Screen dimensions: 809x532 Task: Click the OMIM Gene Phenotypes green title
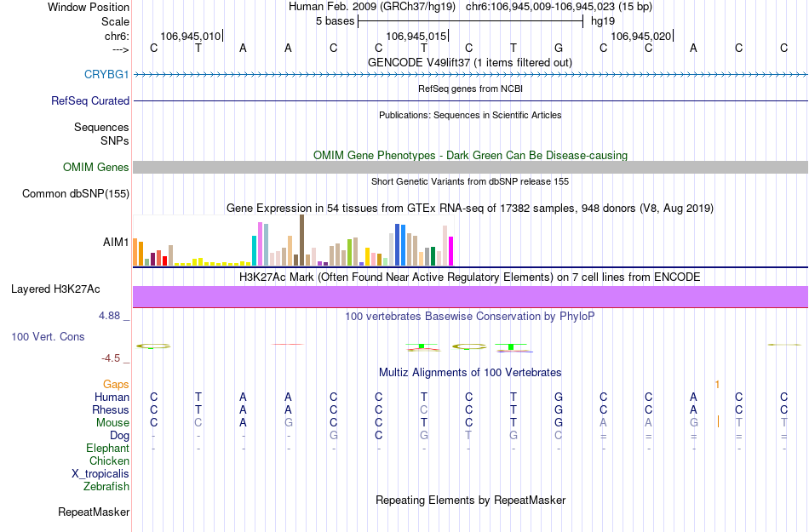click(x=470, y=155)
